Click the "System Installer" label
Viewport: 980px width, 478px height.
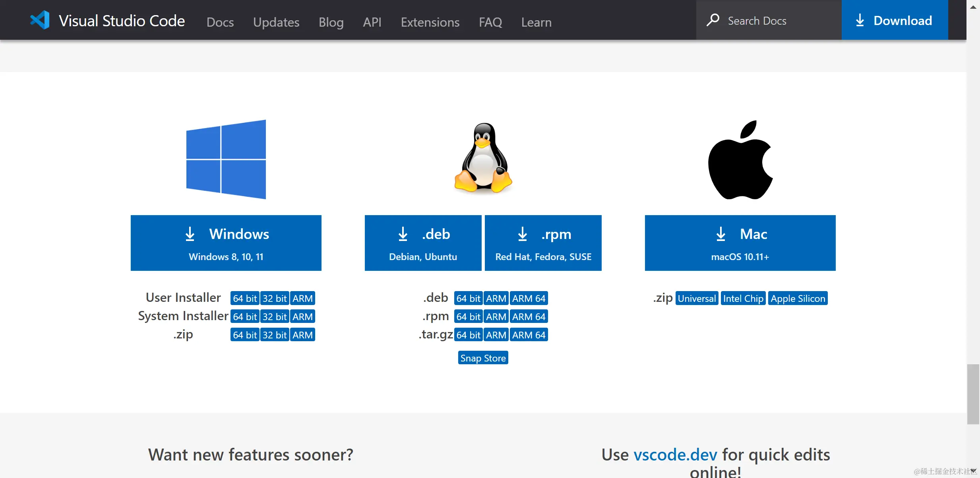[x=183, y=316]
